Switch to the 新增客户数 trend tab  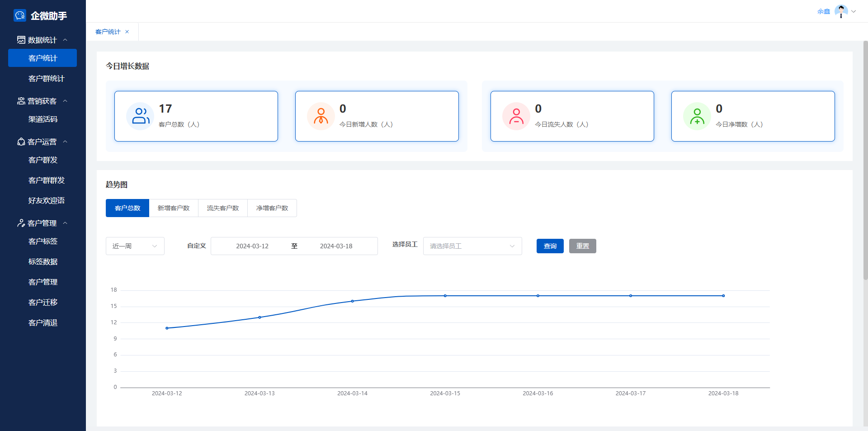click(174, 208)
